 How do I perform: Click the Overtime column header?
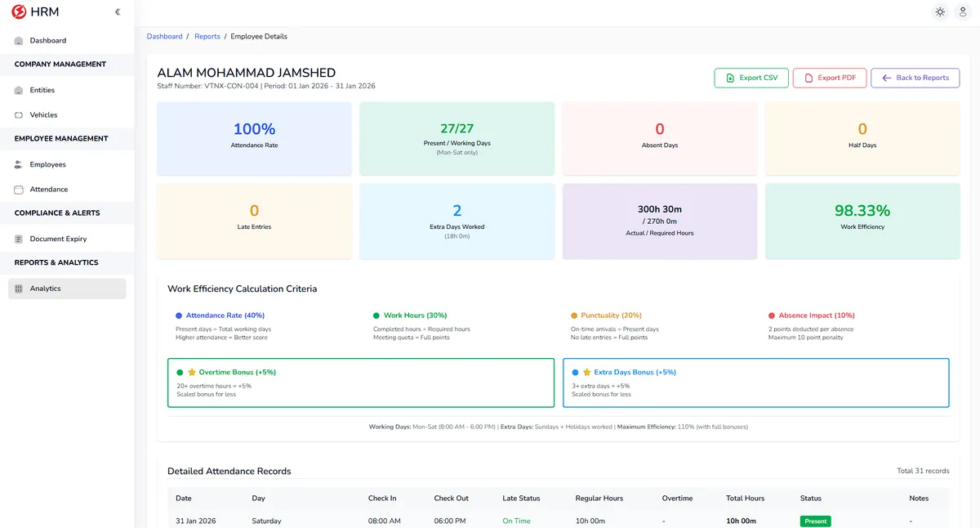pyautogui.click(x=677, y=499)
